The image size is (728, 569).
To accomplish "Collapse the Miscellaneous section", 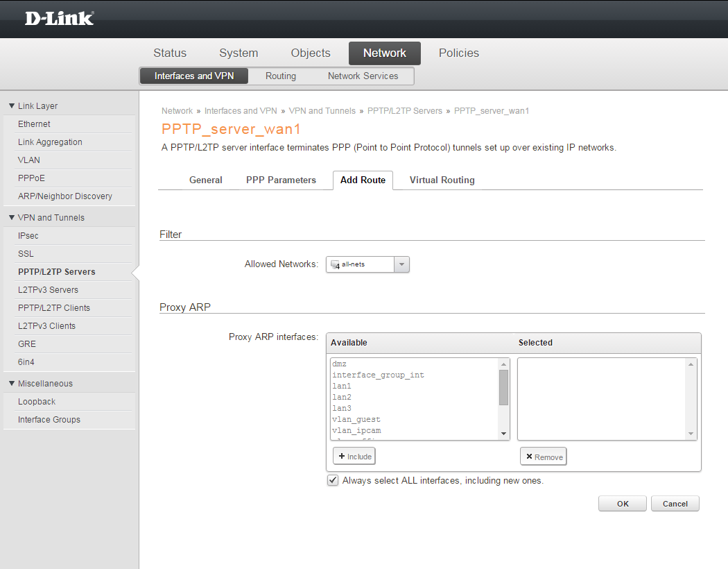I will tap(12, 384).
